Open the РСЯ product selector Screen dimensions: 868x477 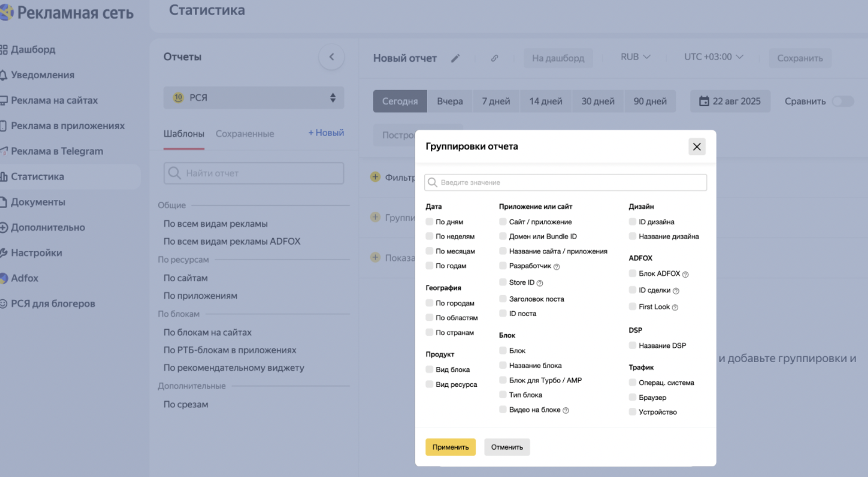coord(254,98)
